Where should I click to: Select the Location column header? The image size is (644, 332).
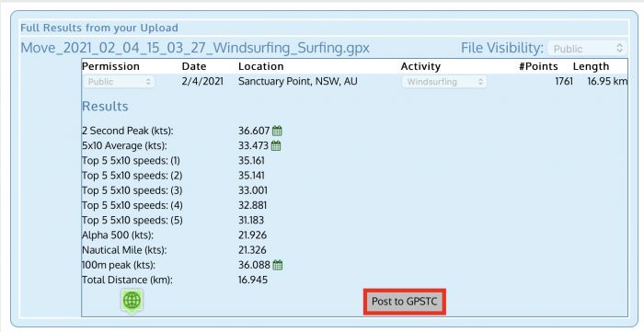coord(260,66)
